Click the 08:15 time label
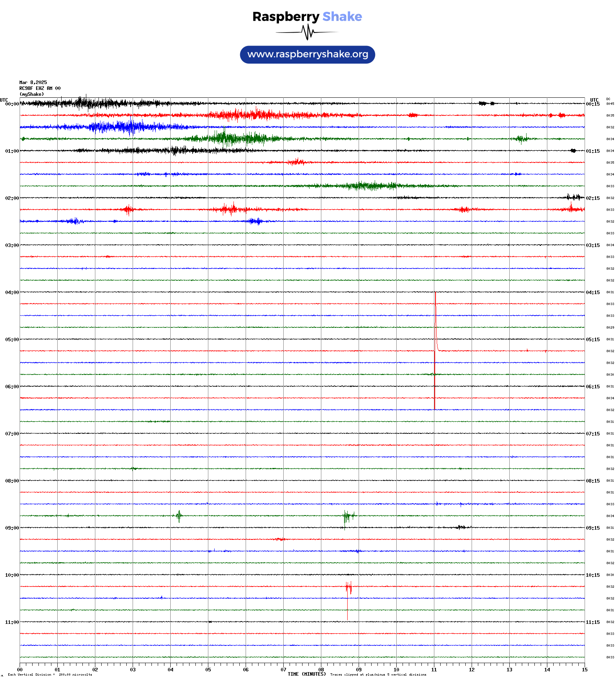 (x=593, y=481)
